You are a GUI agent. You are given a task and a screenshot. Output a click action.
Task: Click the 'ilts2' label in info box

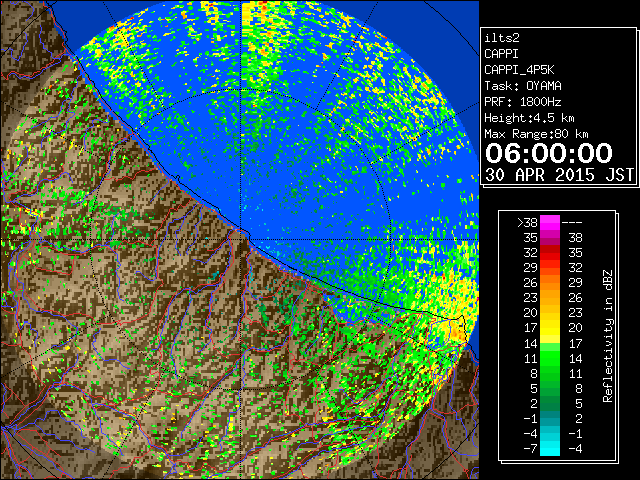502,38
